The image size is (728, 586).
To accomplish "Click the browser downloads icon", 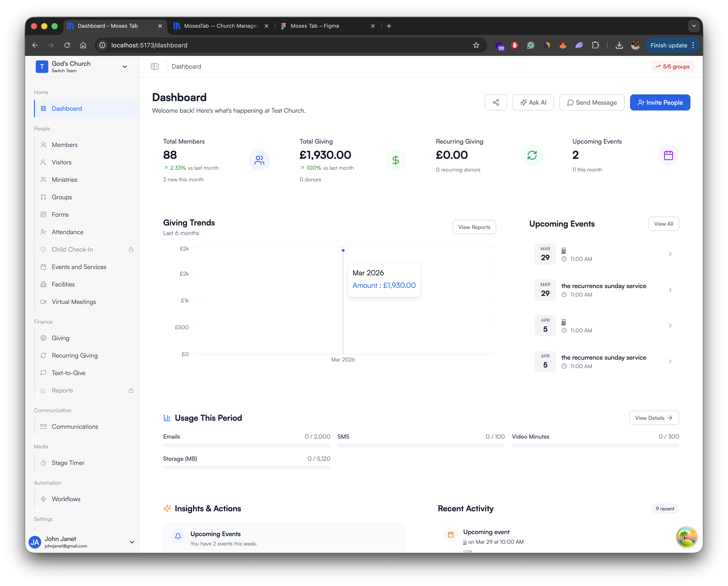I will [619, 45].
